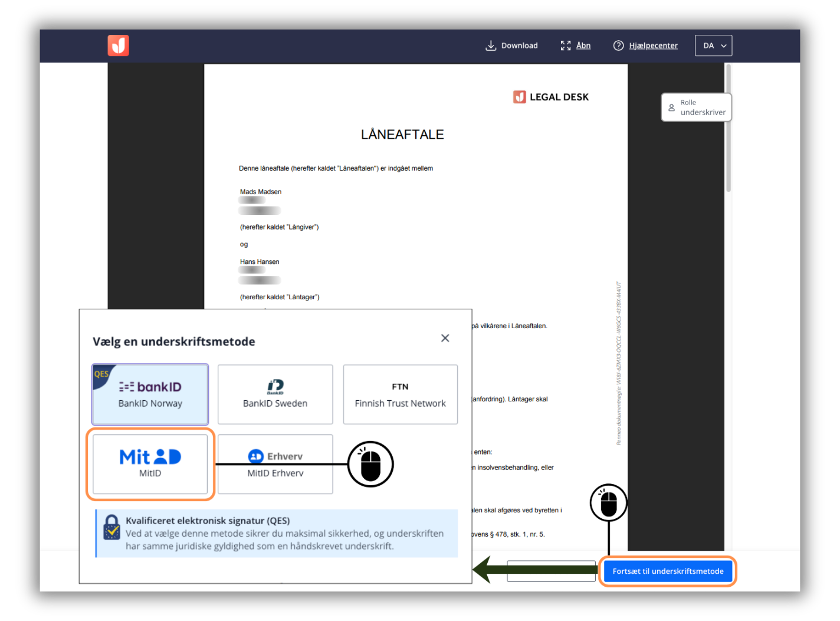The height and width of the screenshot is (621, 840).
Task: Click the Download text label
Action: 519,45
